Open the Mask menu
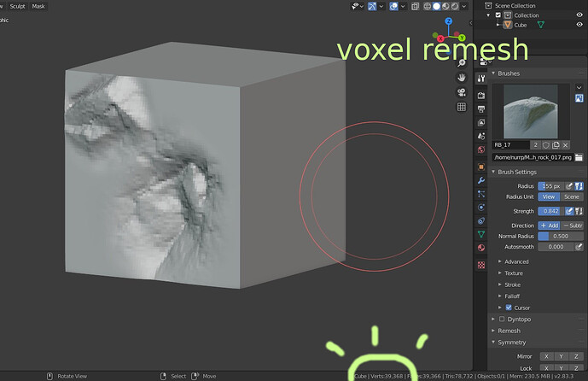This screenshot has height=381, width=588. [38, 6]
